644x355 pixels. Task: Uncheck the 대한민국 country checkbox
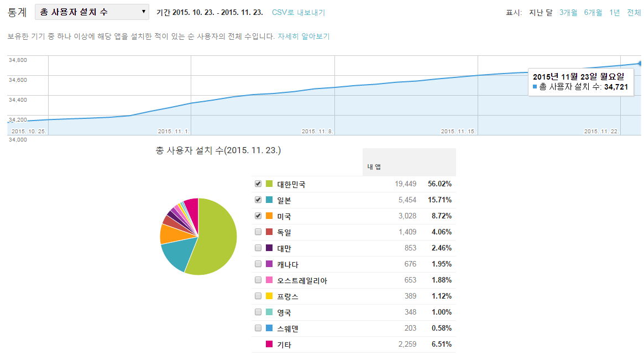click(x=257, y=184)
